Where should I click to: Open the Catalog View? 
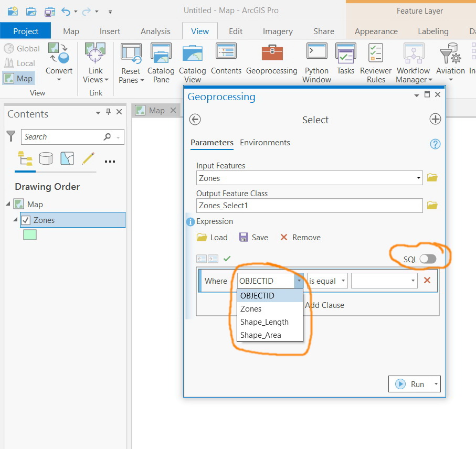[193, 63]
